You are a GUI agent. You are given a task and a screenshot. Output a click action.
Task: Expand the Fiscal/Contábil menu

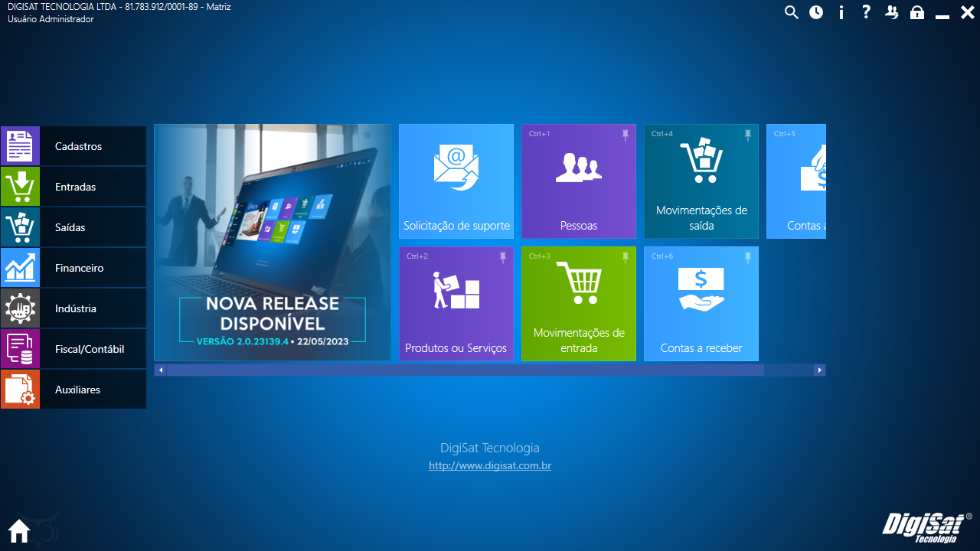click(73, 349)
